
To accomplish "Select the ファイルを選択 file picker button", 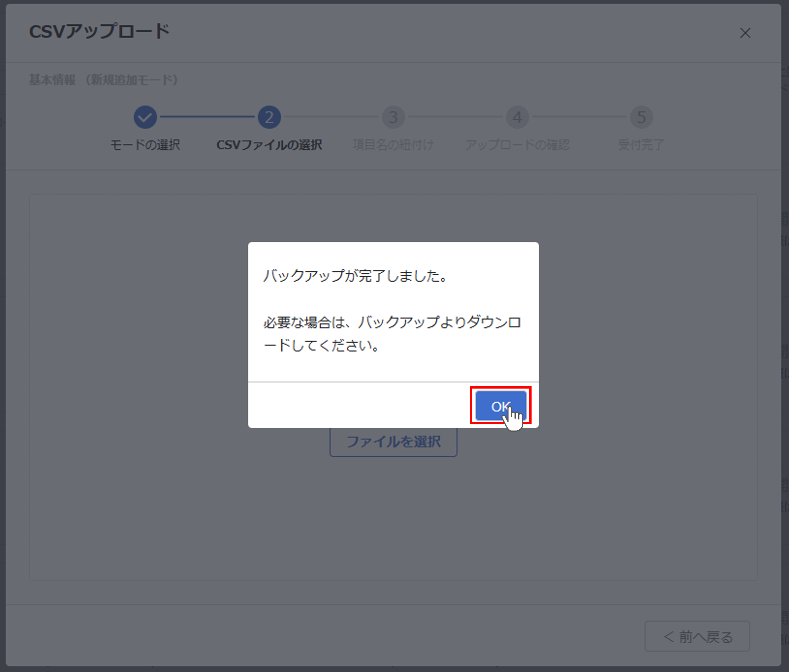I will (393, 442).
